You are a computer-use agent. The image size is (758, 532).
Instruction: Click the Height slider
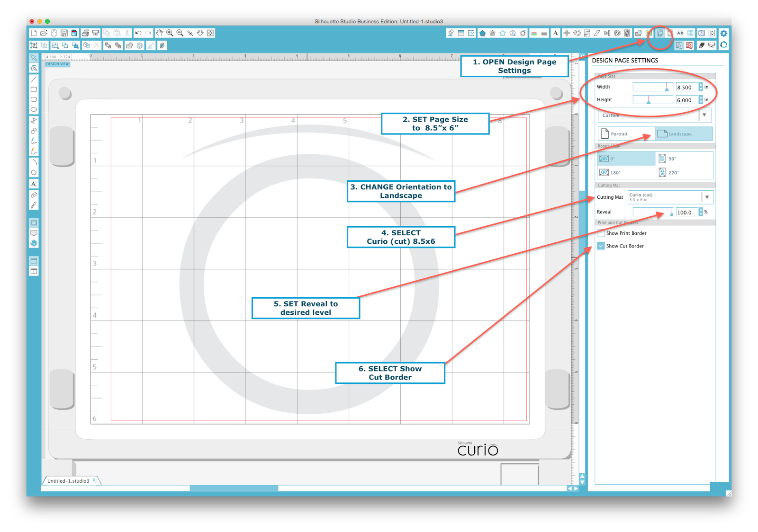point(653,100)
